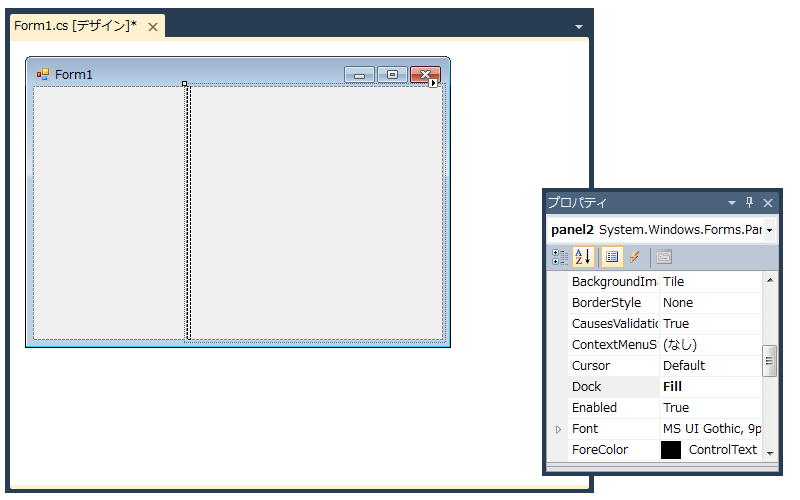Open Property Pages icon in toolbar
Screen dimensions: 800x500
[x=664, y=257]
